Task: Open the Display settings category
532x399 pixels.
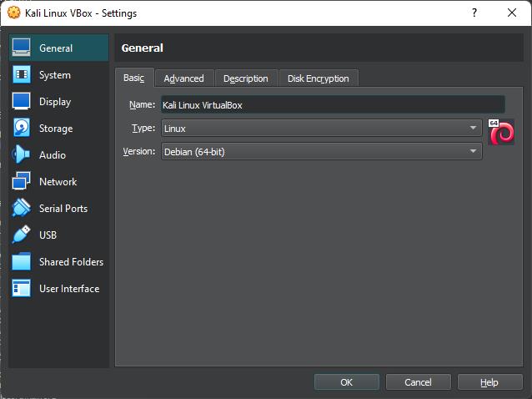Action: pos(58,102)
